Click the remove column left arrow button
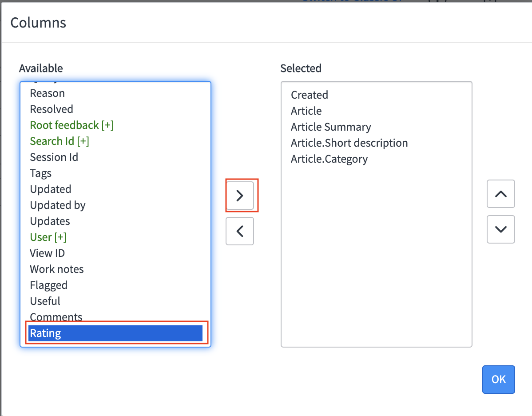Screen dimensions: 532x416 240,231
